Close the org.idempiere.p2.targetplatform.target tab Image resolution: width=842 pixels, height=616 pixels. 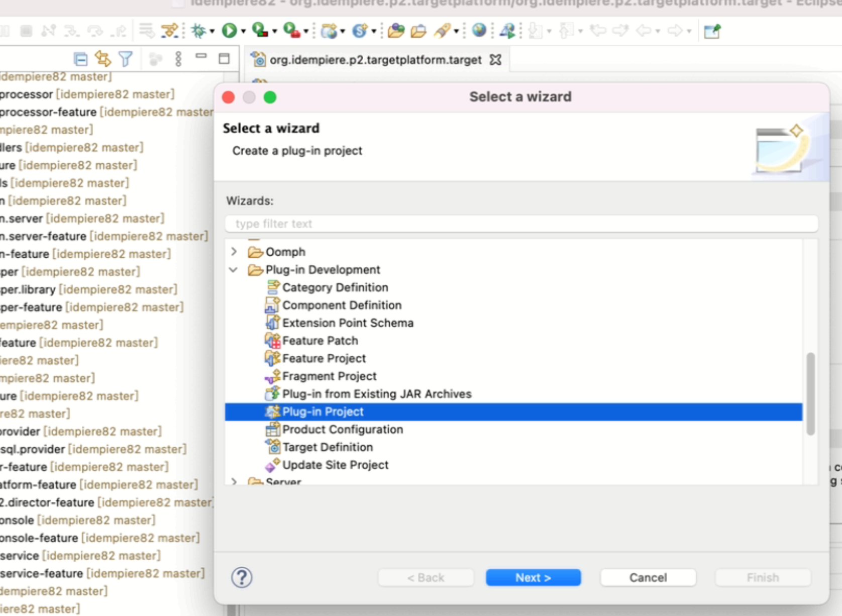coord(495,60)
